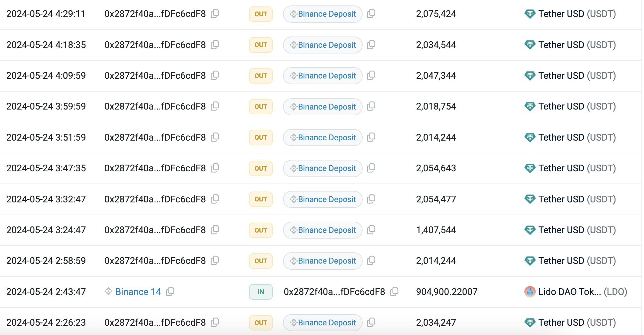Open Binance Deposit link in 3:59:59 row
Image resolution: width=644 pixels, height=335 pixels.
tap(323, 107)
